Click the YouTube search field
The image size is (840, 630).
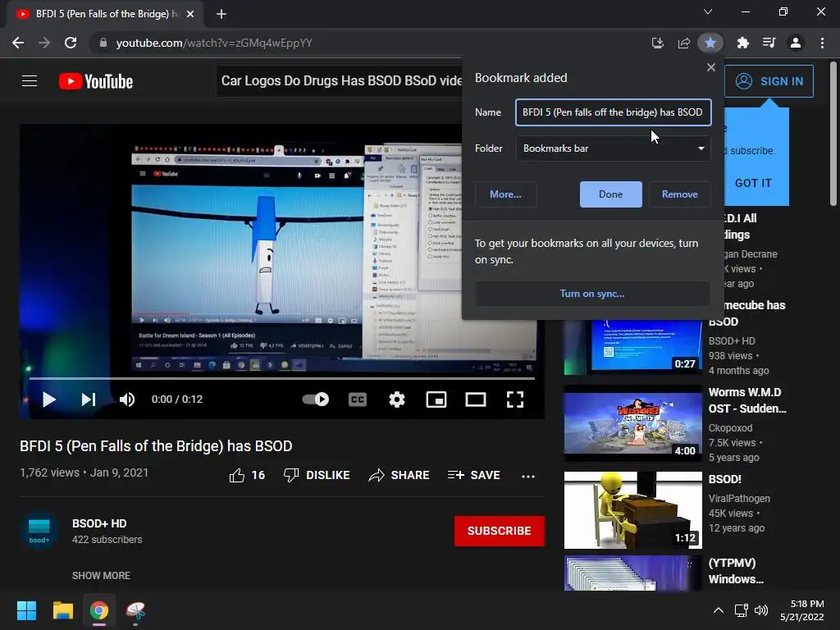340,81
